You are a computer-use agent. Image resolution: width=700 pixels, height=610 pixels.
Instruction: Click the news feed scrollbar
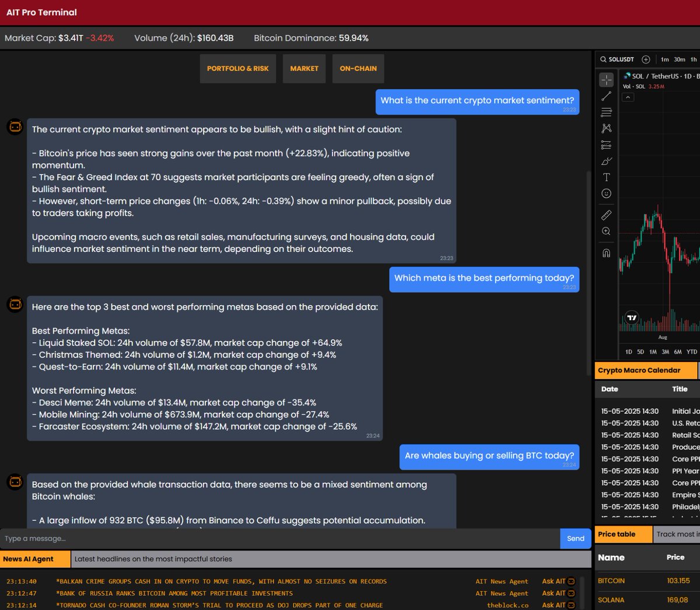(582, 592)
